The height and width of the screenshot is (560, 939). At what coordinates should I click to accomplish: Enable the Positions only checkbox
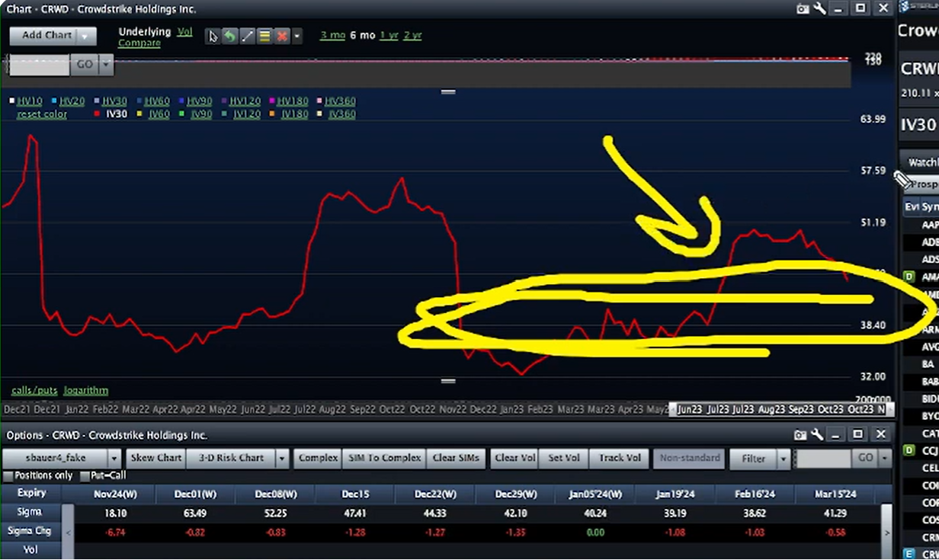pyautogui.click(x=10, y=475)
